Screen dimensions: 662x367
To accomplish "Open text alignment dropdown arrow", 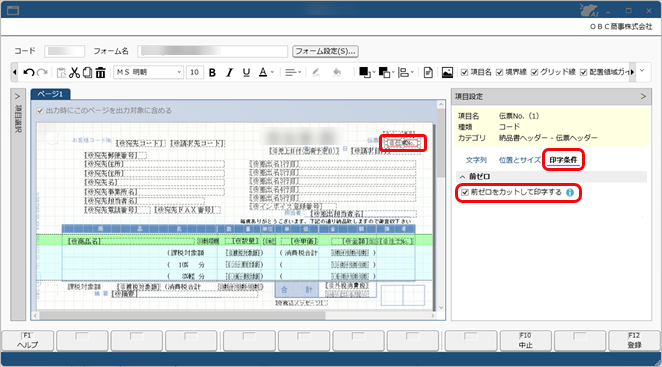I will click(299, 73).
